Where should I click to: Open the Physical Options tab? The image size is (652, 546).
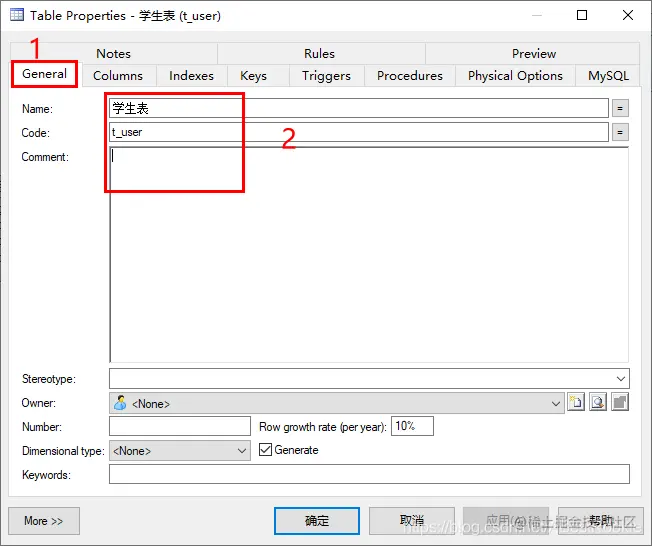click(515, 76)
